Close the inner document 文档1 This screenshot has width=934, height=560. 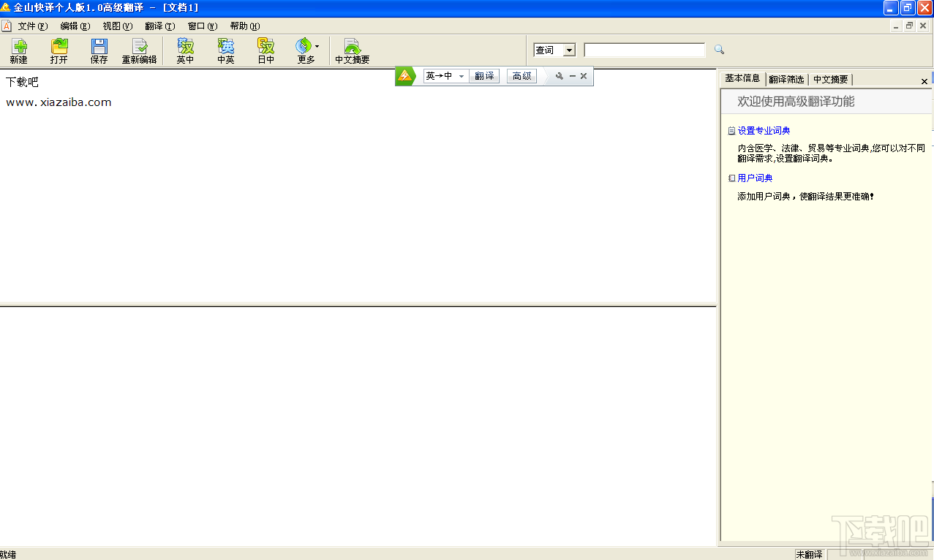tap(923, 26)
